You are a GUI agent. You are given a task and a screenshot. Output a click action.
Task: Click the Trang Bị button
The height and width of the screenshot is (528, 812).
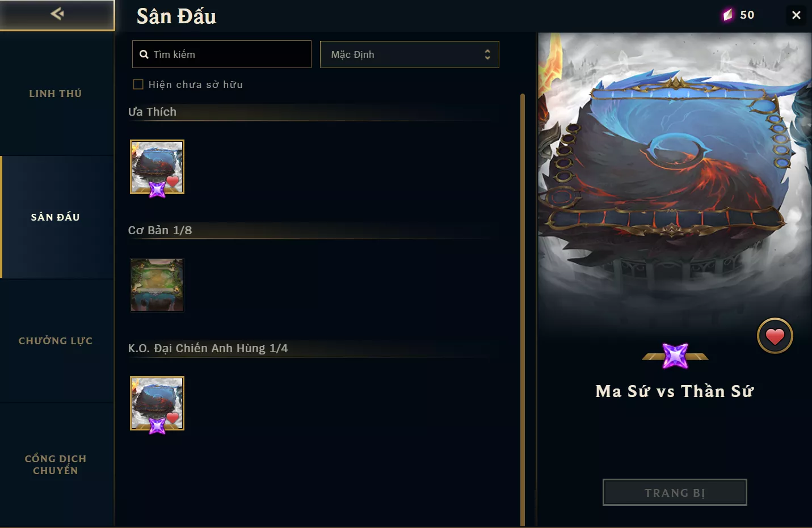(x=675, y=492)
